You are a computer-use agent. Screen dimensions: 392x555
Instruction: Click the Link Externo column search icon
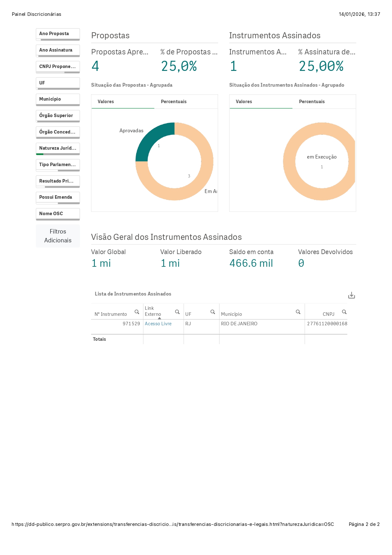(177, 312)
